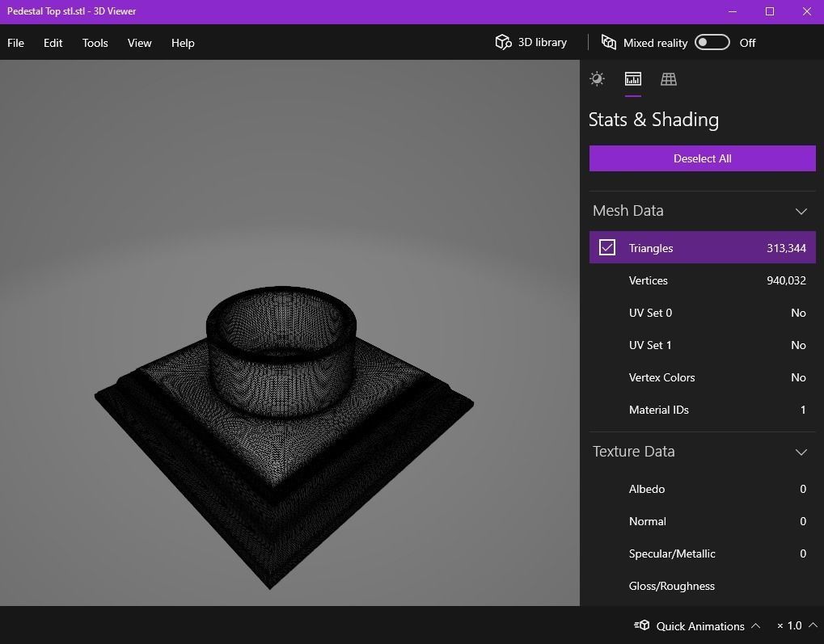
Task: Collapse the Mesh Data section
Action: tap(801, 211)
